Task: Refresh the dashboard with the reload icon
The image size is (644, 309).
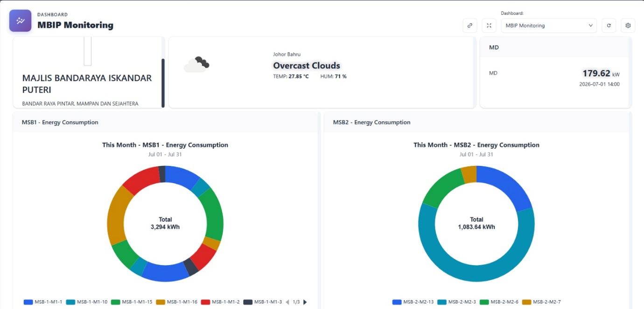Action: pos(609,26)
